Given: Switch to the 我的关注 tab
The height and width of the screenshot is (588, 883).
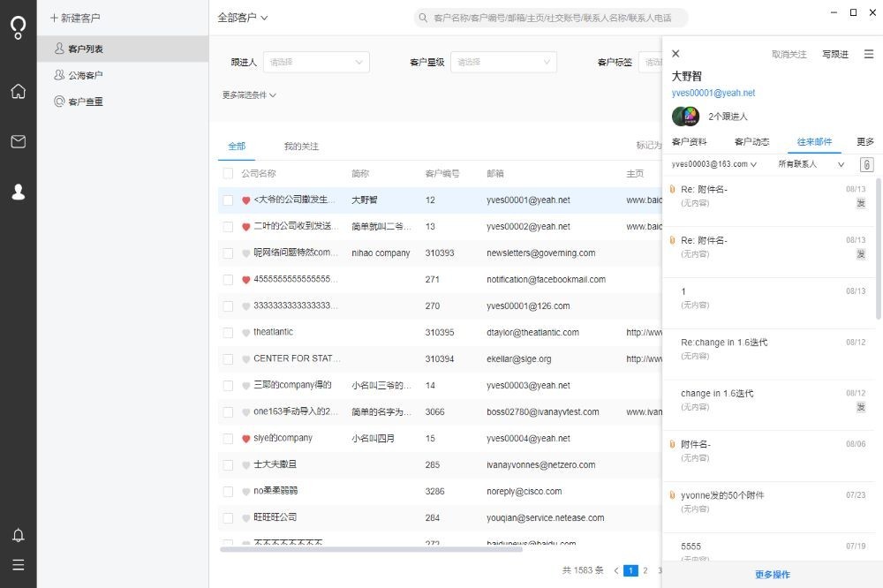Looking at the screenshot, I should [300, 146].
